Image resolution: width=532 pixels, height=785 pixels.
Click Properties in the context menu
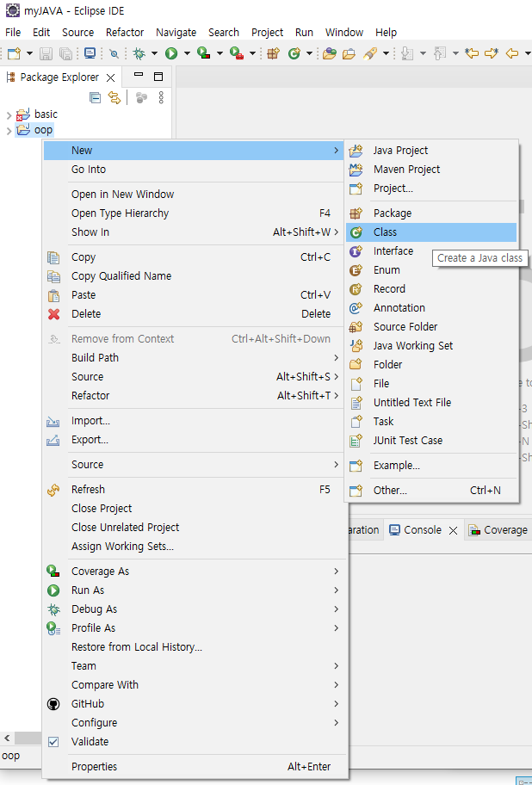click(x=195, y=767)
